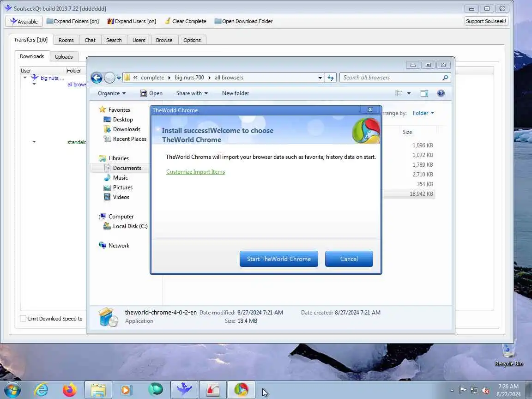
Task: Close the TheWorld Chrome dialog
Action: point(370,109)
